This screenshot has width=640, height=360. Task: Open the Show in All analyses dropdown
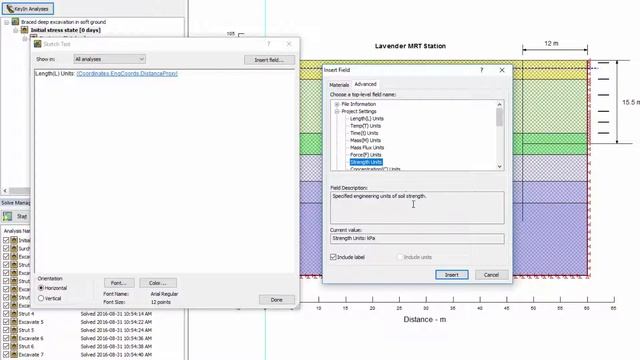[109, 59]
